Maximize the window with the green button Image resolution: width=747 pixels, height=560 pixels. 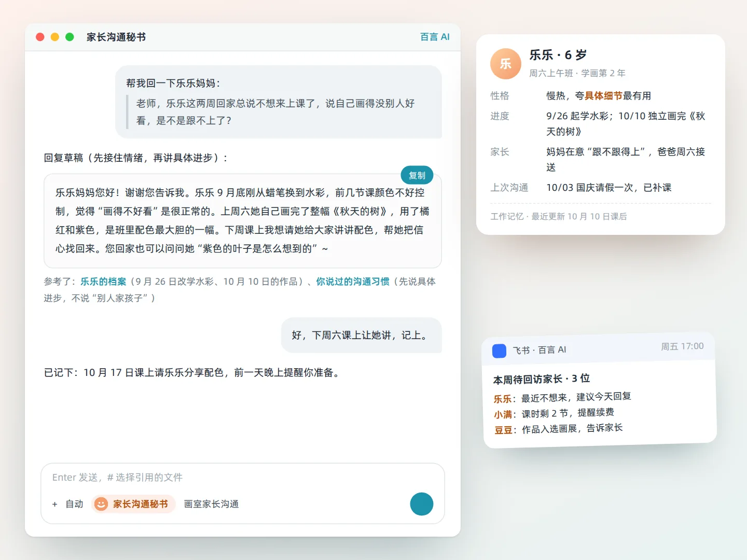point(70,37)
